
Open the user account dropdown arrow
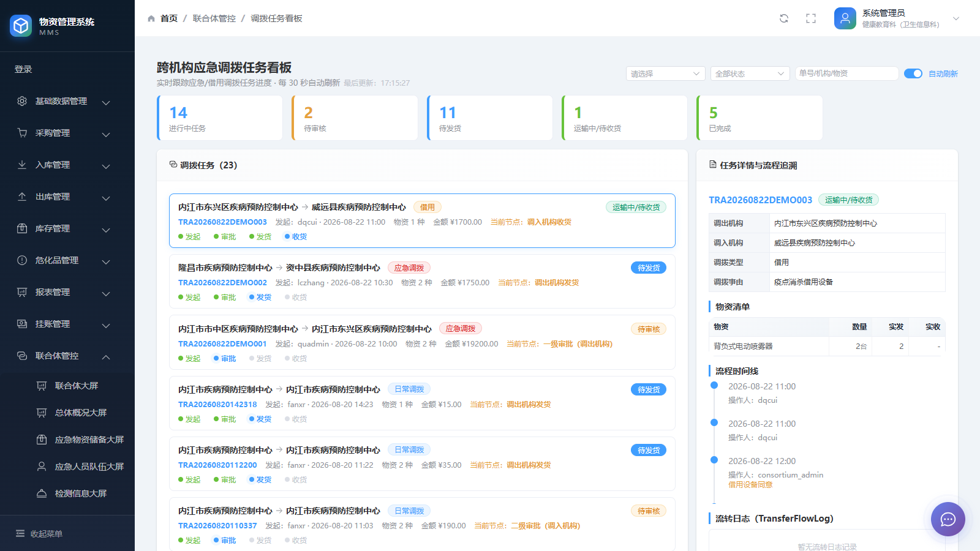956,18
